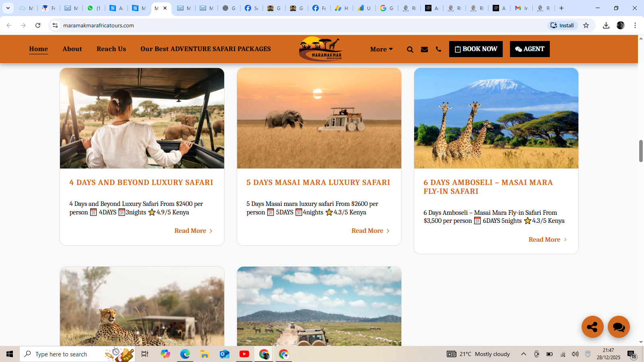Click the address bar URL field
This screenshot has width=644, height=362.
302,25
